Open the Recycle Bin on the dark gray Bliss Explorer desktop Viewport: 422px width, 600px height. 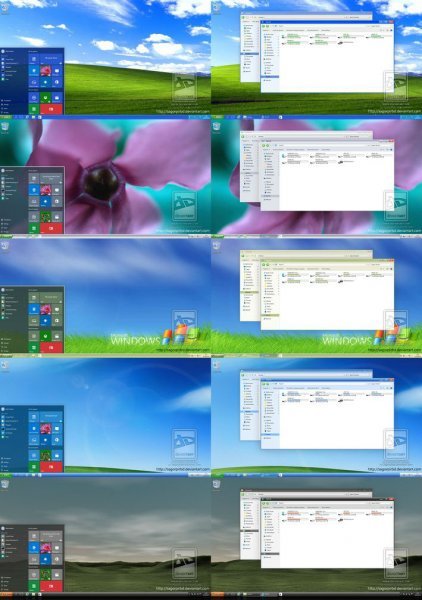tap(216, 486)
